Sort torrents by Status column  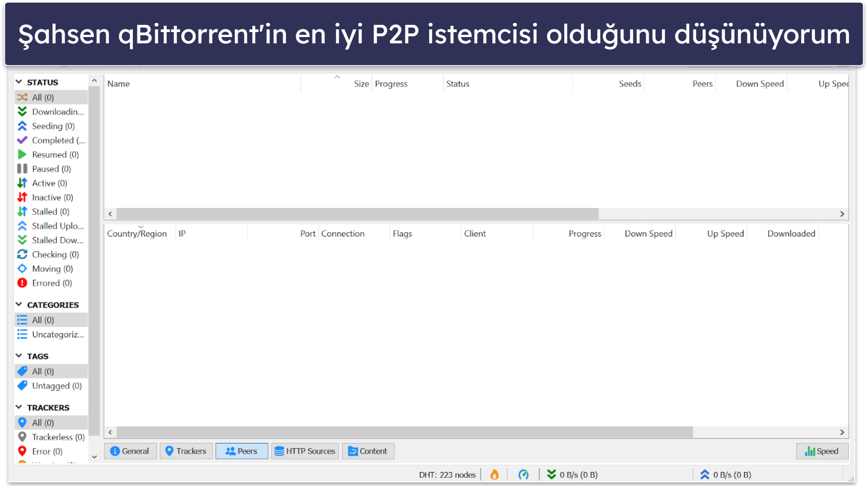click(508, 84)
